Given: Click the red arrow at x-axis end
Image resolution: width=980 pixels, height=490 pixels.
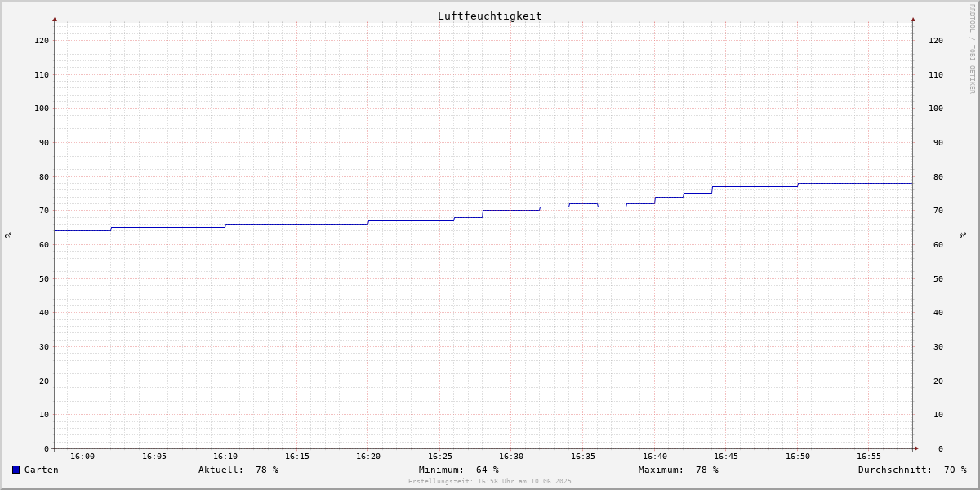Looking at the screenshot, I should (916, 448).
